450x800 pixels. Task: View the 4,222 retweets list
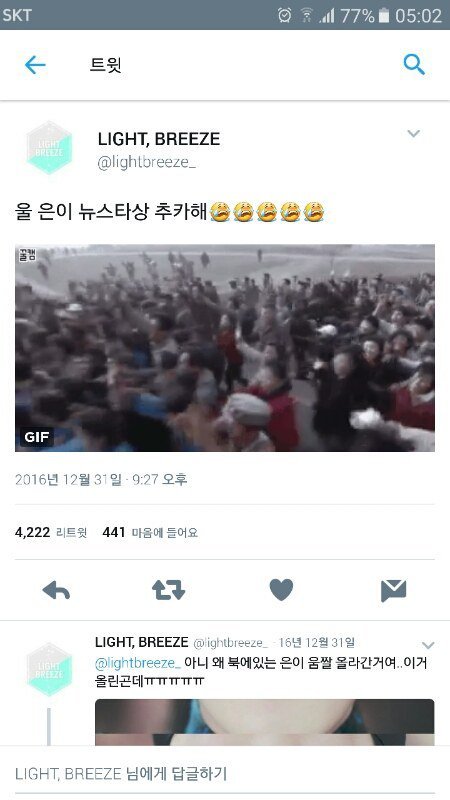tap(51, 533)
